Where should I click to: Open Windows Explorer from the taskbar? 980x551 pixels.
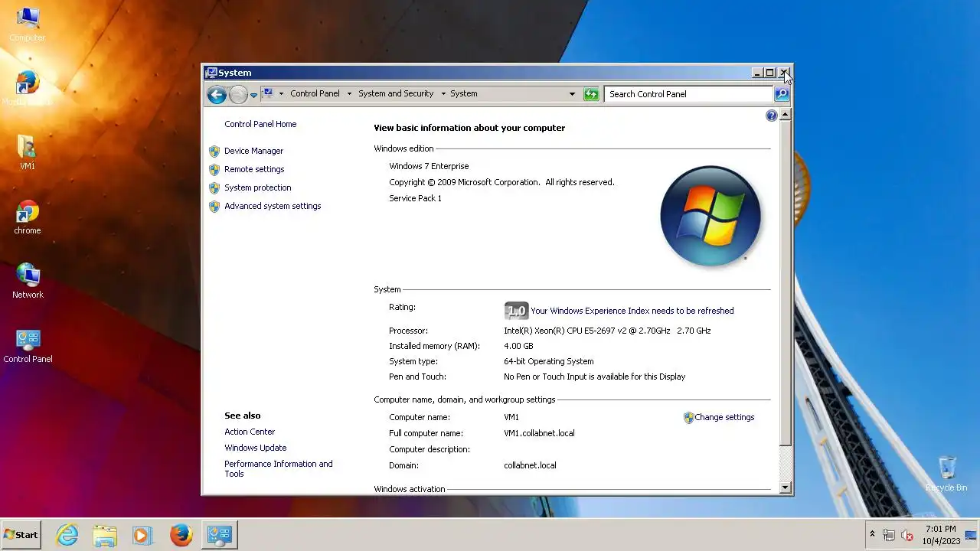coord(105,535)
